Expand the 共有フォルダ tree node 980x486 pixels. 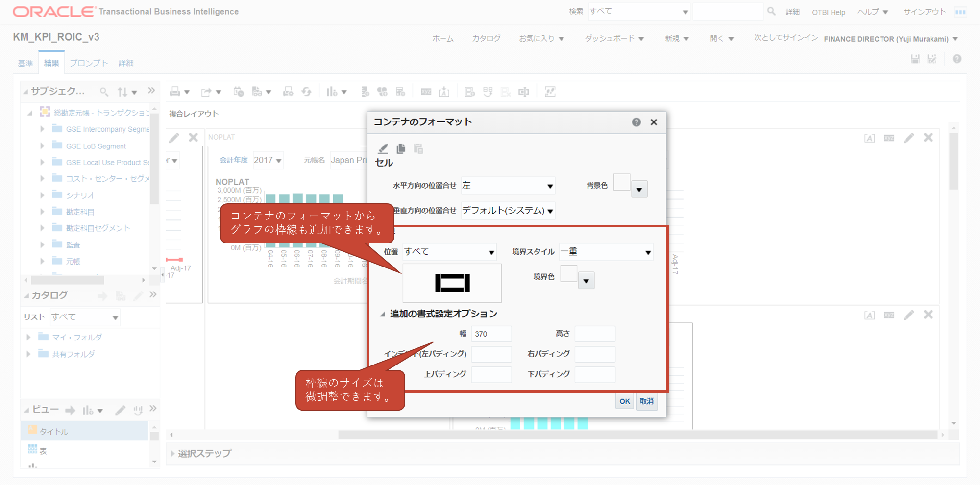click(x=28, y=354)
